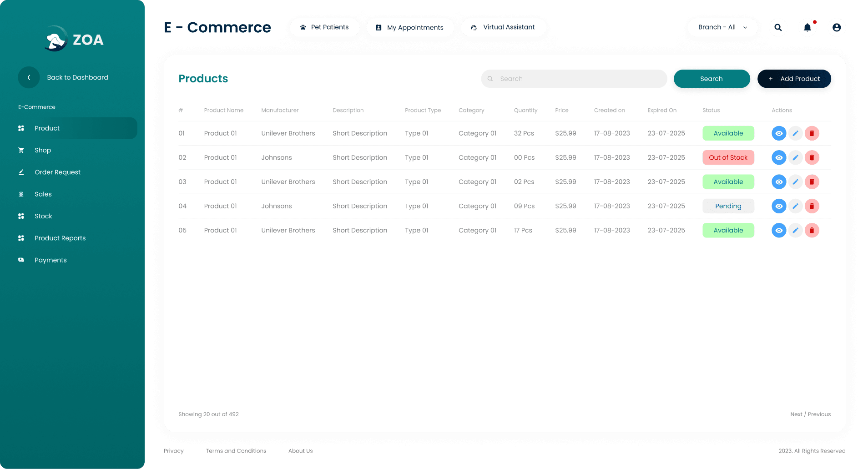868x469 pixels.
Task: Edit product row 03 with the pencil
Action: pos(795,182)
